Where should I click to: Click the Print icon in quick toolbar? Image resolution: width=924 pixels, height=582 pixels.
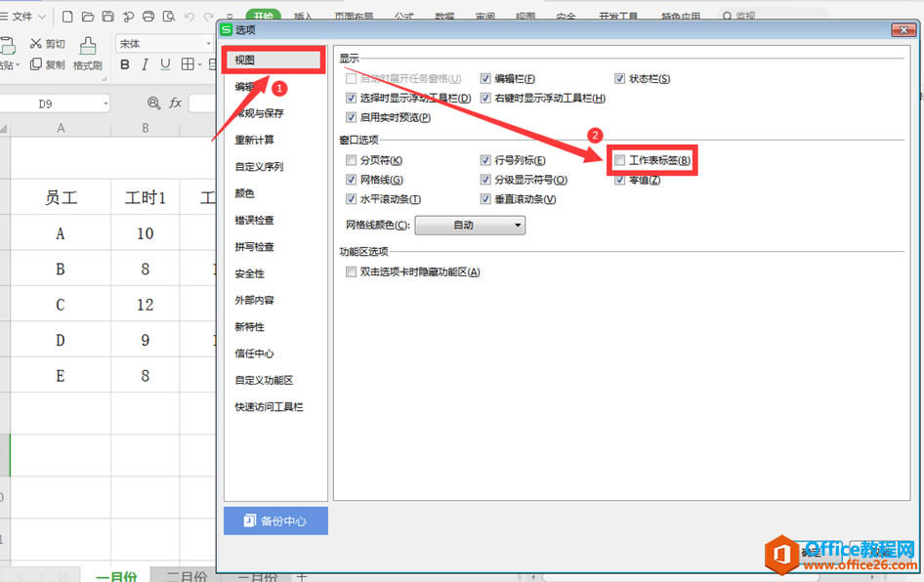[148, 17]
